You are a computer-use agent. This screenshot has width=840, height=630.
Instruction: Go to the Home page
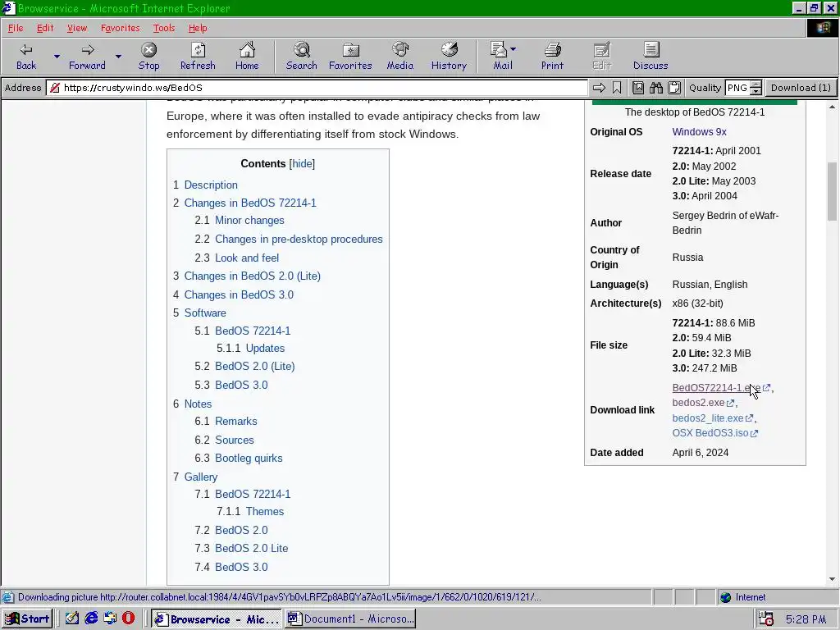point(247,57)
